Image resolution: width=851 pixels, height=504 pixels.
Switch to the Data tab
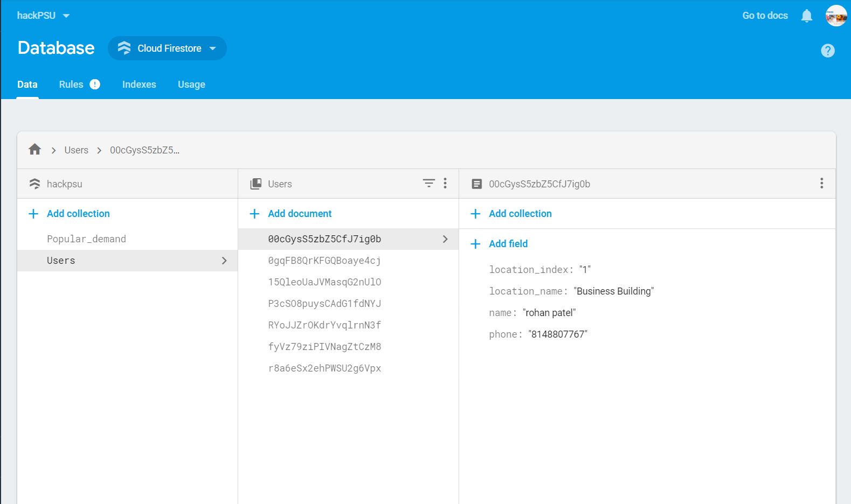pyautogui.click(x=27, y=85)
